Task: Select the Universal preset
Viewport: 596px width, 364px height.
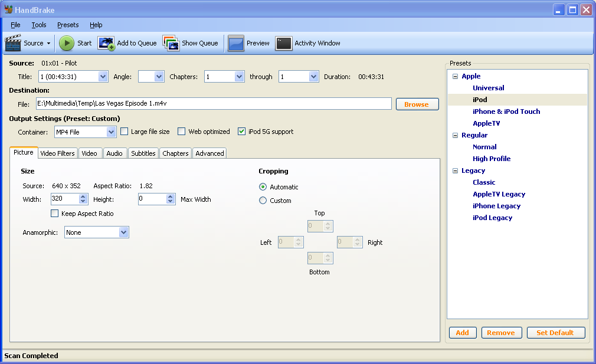Action: pyautogui.click(x=489, y=88)
